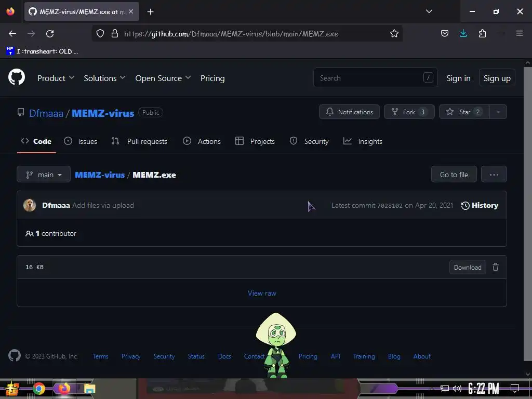Open the repository Security tab

click(309, 141)
